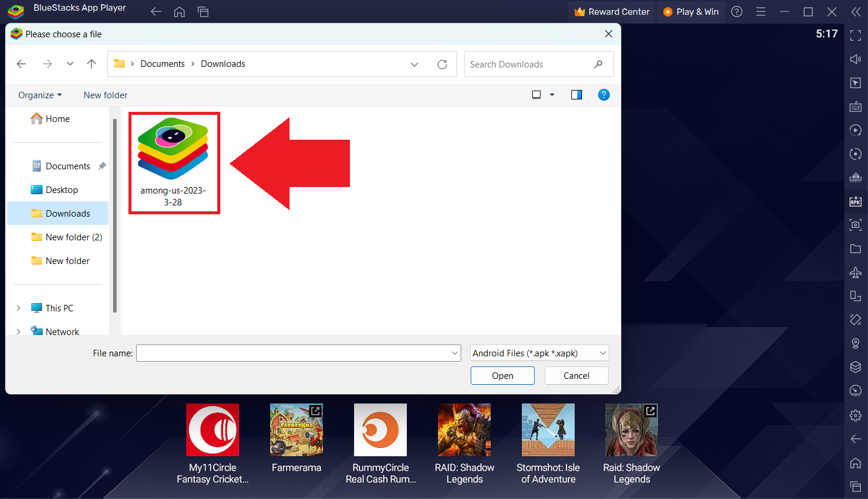Open the Organize dropdown menu

coord(40,95)
